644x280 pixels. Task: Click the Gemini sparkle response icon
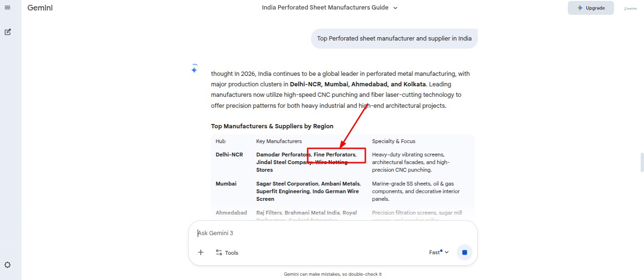point(194,69)
